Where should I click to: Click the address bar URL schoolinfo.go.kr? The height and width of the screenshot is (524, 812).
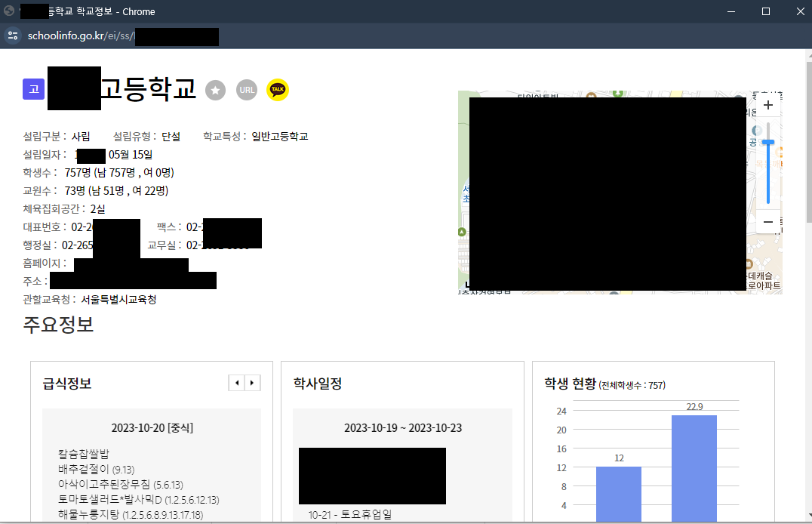(66, 35)
